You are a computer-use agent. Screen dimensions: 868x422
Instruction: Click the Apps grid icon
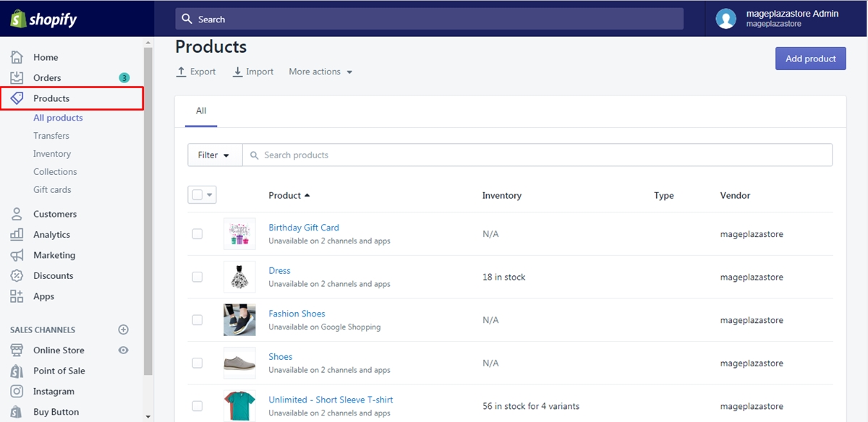click(x=17, y=296)
